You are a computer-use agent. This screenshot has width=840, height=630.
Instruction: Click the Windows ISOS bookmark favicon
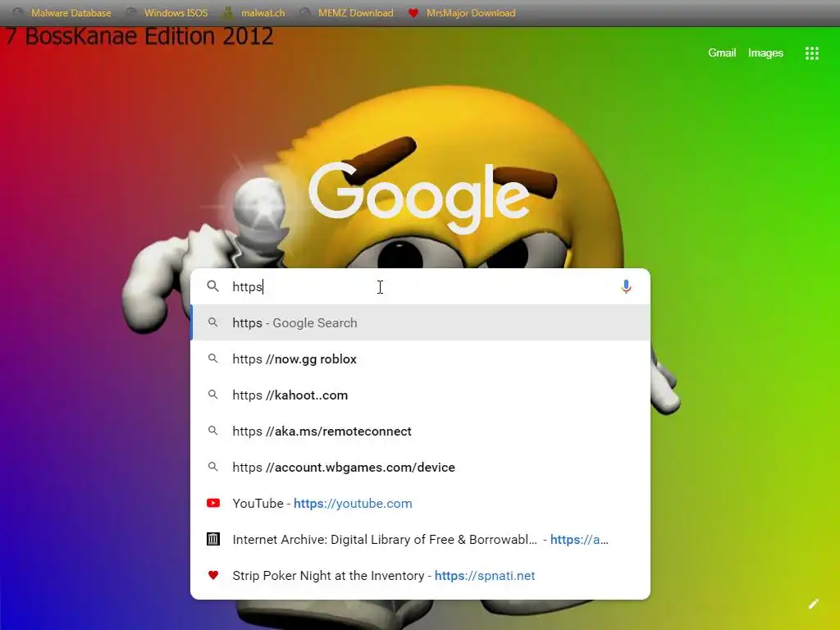pyautogui.click(x=130, y=12)
